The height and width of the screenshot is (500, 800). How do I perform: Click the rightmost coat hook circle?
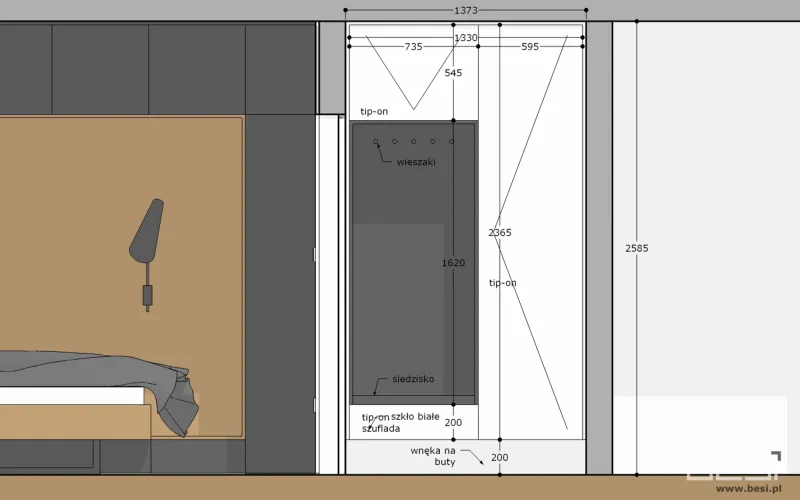pos(452,141)
